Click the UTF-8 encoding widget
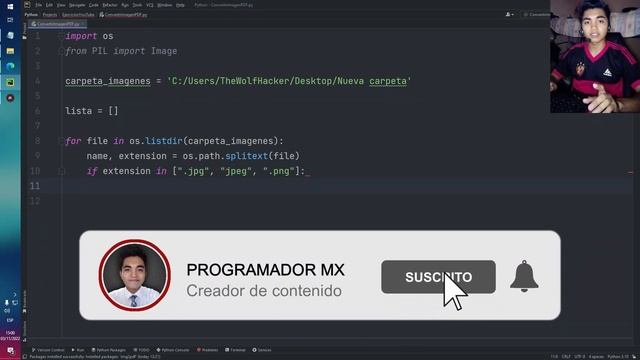 click(579, 357)
